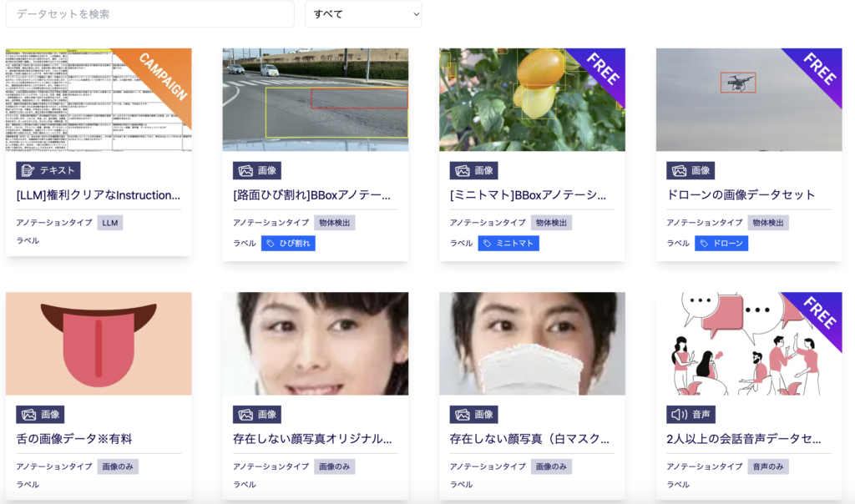Click the LLM annotation type tag

pyautogui.click(x=110, y=223)
